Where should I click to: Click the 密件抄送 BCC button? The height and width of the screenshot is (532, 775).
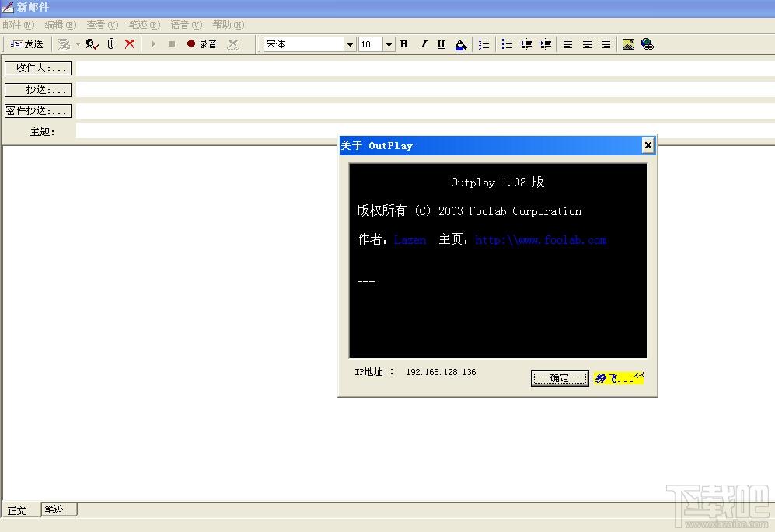click(38, 111)
